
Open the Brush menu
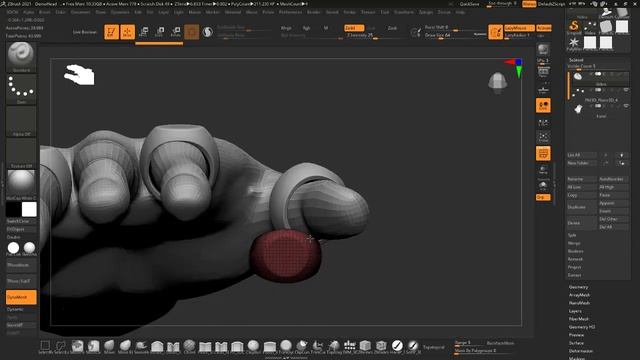coord(44,12)
